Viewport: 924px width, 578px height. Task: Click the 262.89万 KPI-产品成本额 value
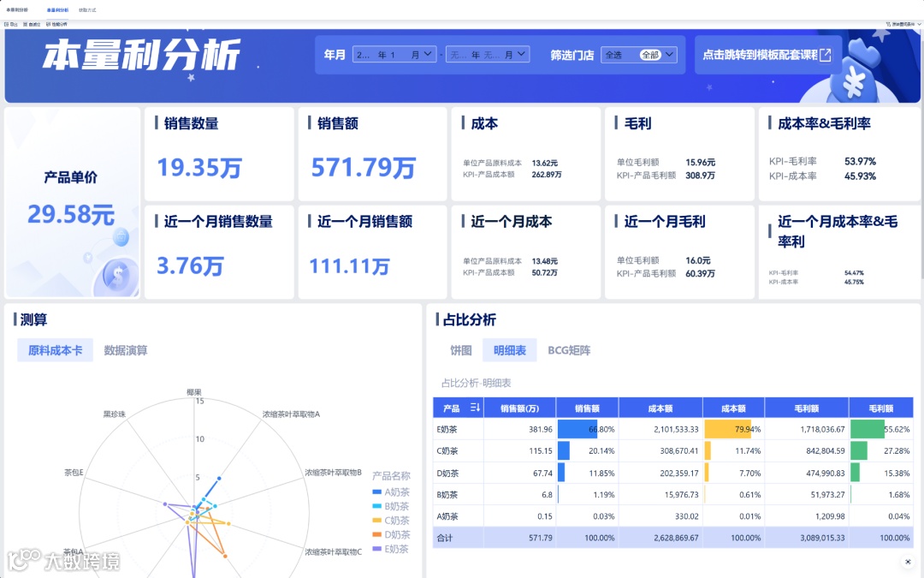546,175
